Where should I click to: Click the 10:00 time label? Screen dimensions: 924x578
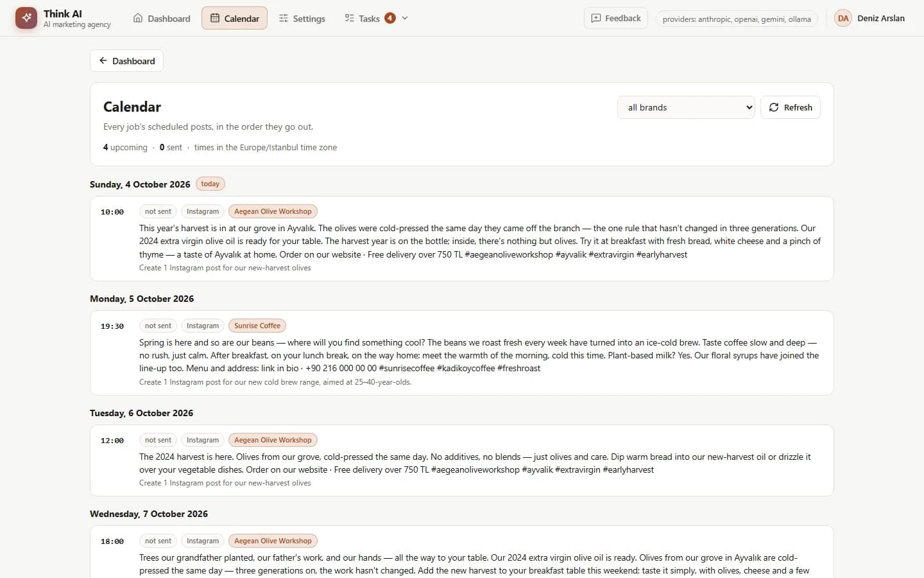coord(112,212)
